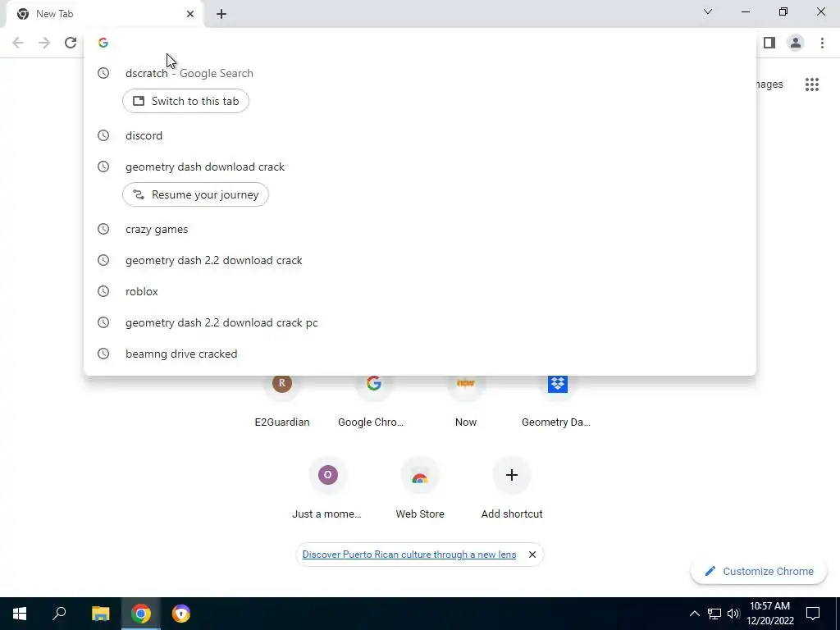840x630 pixels.
Task: Choose 'geometry dash download crack' suggestion
Action: (x=420, y=167)
